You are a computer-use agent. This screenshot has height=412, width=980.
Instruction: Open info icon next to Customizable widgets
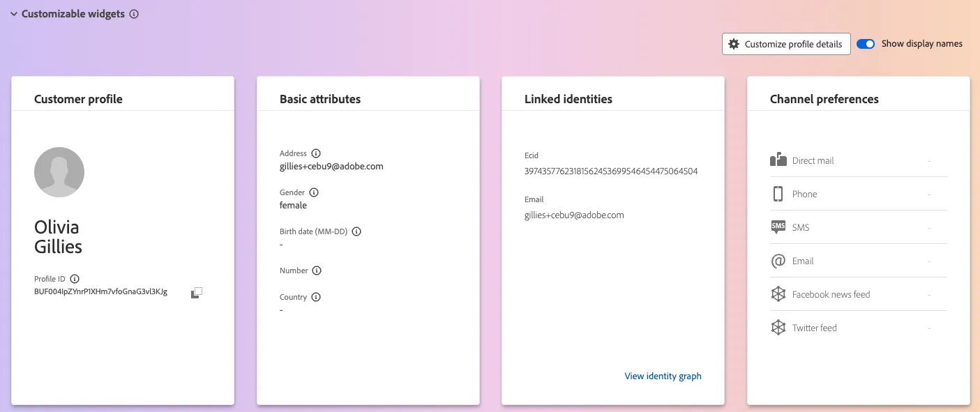[x=135, y=14]
